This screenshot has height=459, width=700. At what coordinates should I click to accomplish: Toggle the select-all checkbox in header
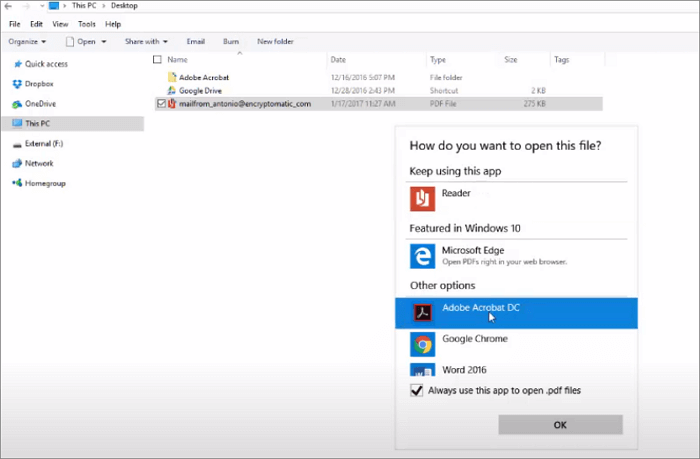[x=157, y=59]
